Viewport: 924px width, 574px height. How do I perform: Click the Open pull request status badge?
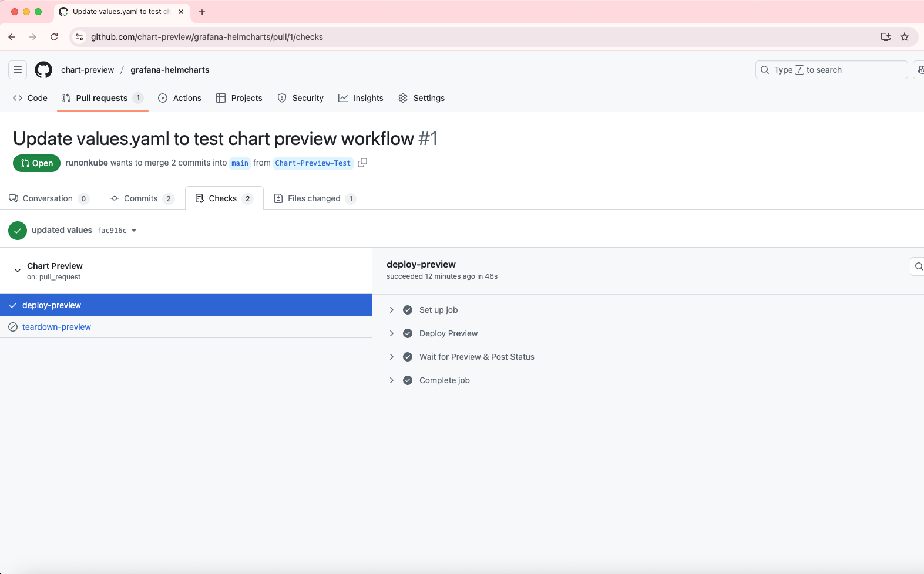pos(36,163)
